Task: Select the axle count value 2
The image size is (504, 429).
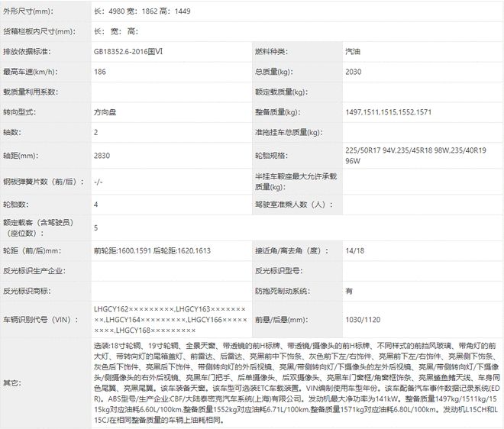Action: [x=95, y=132]
